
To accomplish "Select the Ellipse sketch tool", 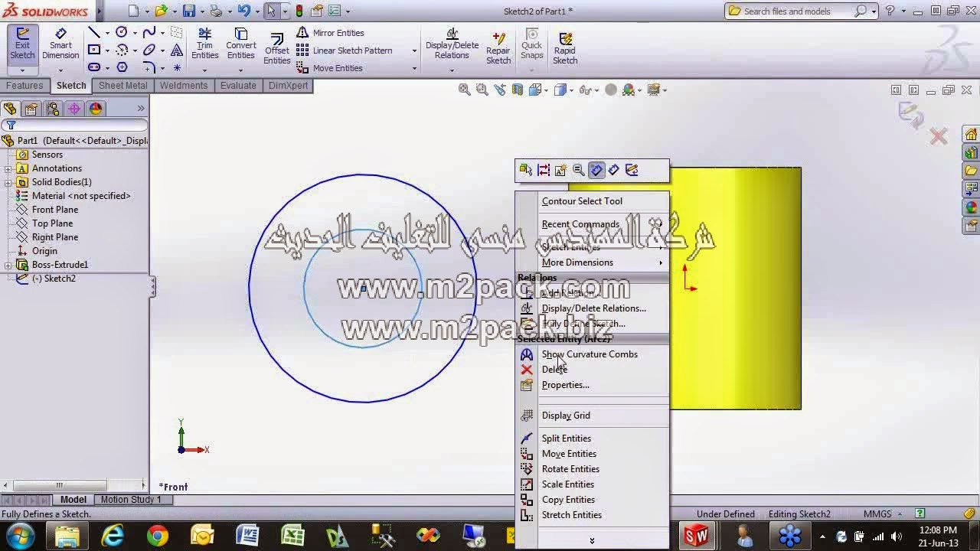I will (x=149, y=50).
